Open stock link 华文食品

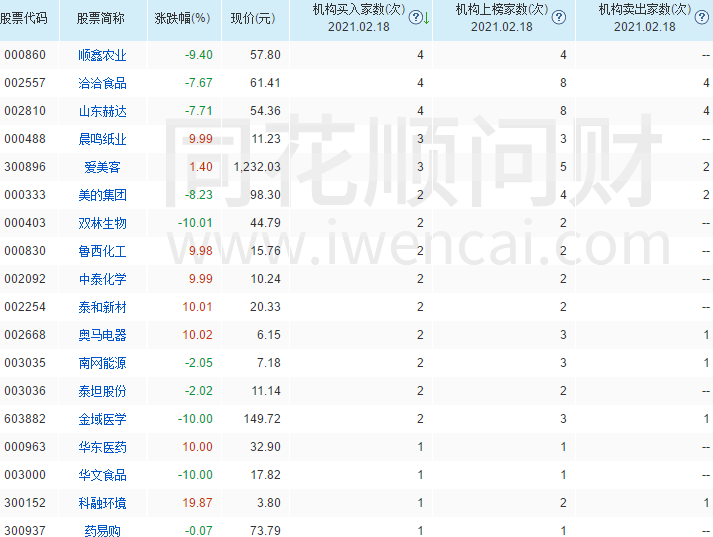point(102,475)
